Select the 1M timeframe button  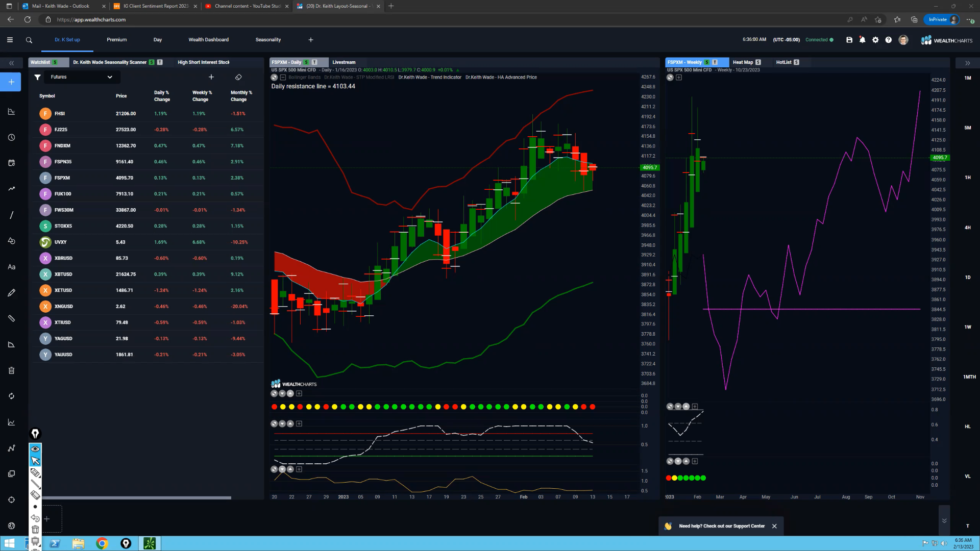point(968,78)
